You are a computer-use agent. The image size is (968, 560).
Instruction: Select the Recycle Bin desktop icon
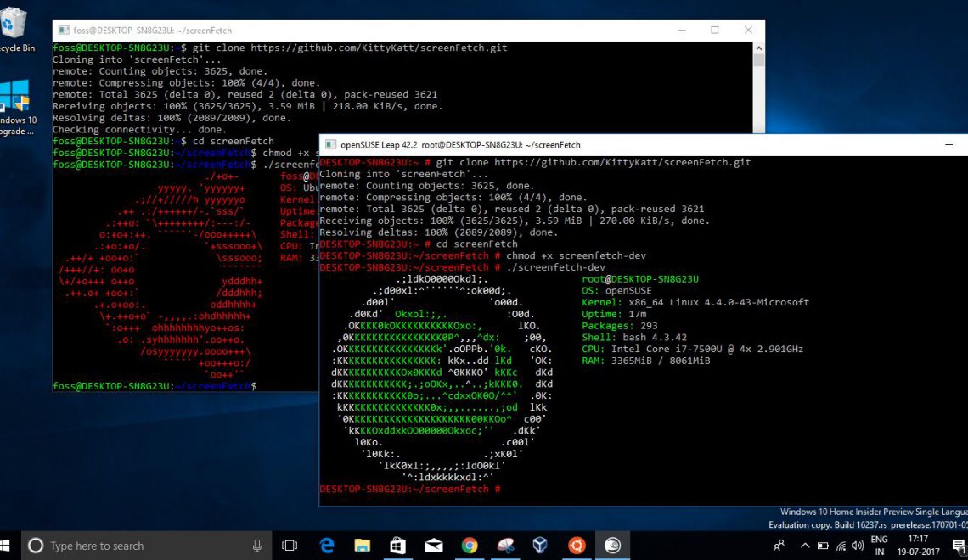click(14, 30)
